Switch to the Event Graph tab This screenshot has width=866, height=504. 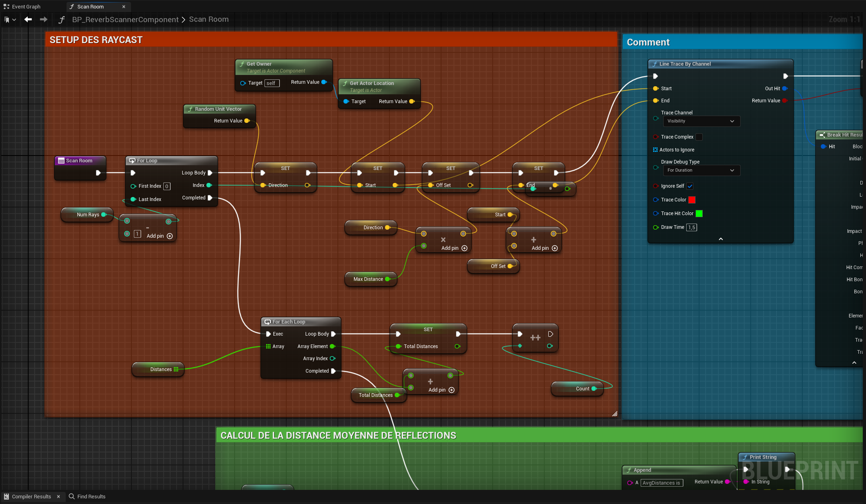point(26,6)
